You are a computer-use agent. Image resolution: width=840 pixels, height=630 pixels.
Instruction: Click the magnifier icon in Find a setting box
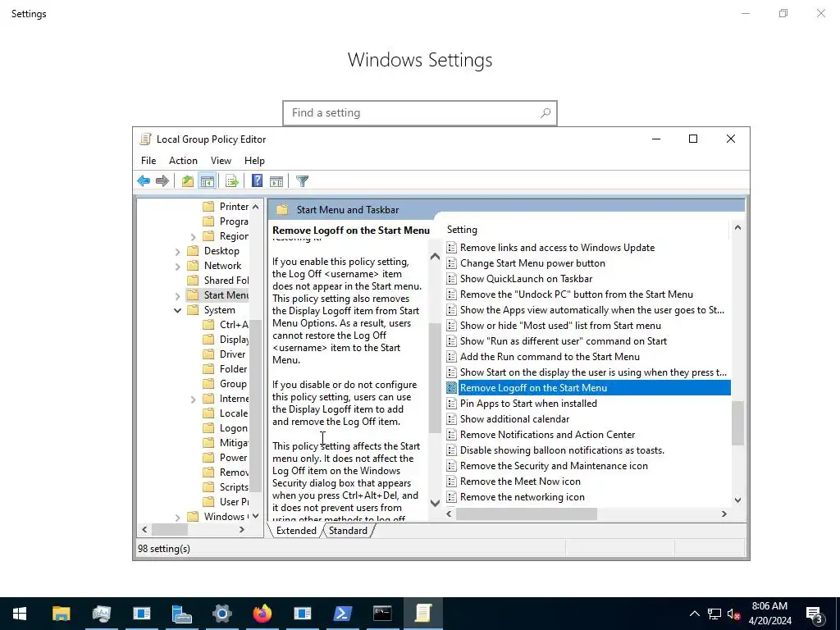[x=546, y=113]
